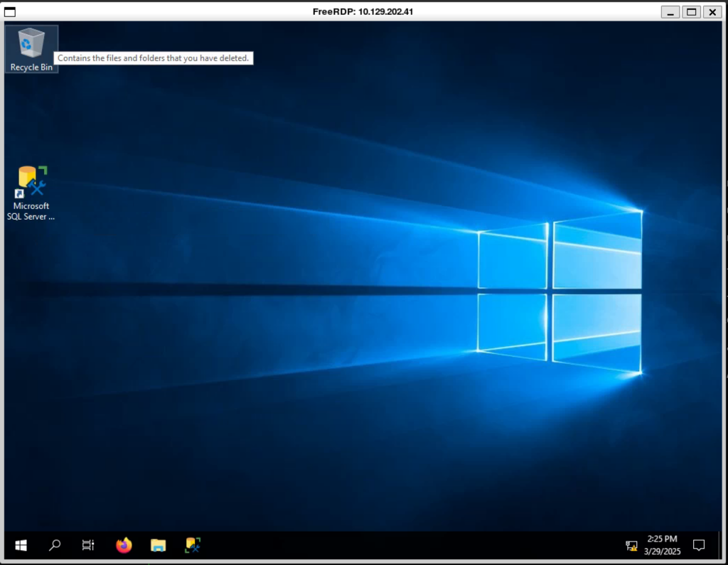
Task: Click Show Desktop at taskbar's far right edge
Action: coord(721,545)
